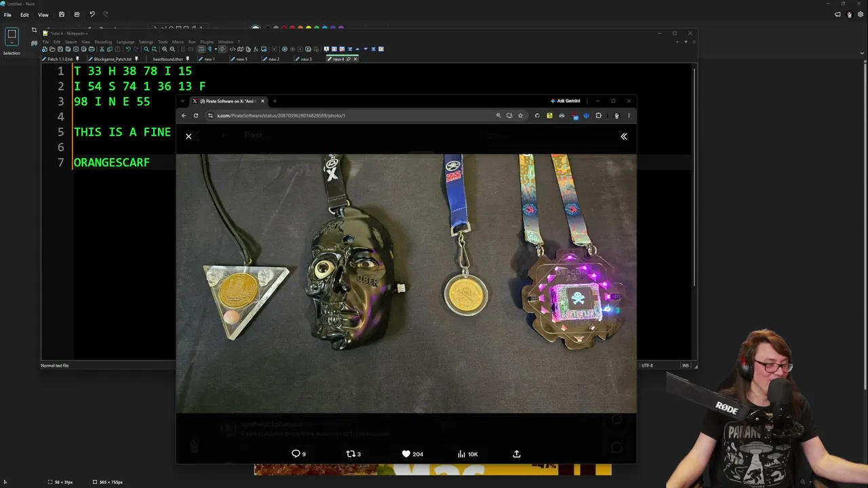The width and height of the screenshot is (868, 488).
Task: Open a new Chrome tab with plus button
Action: [x=275, y=101]
